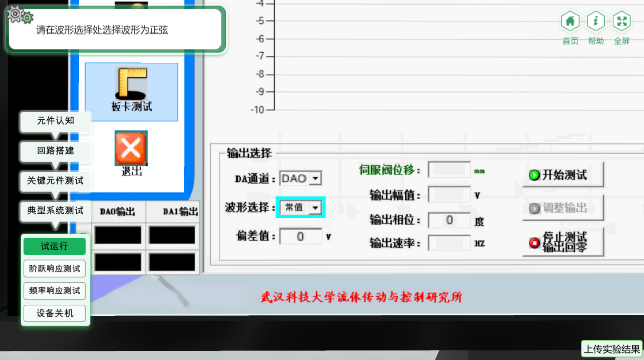Click the gear settings icon

[19, 15]
